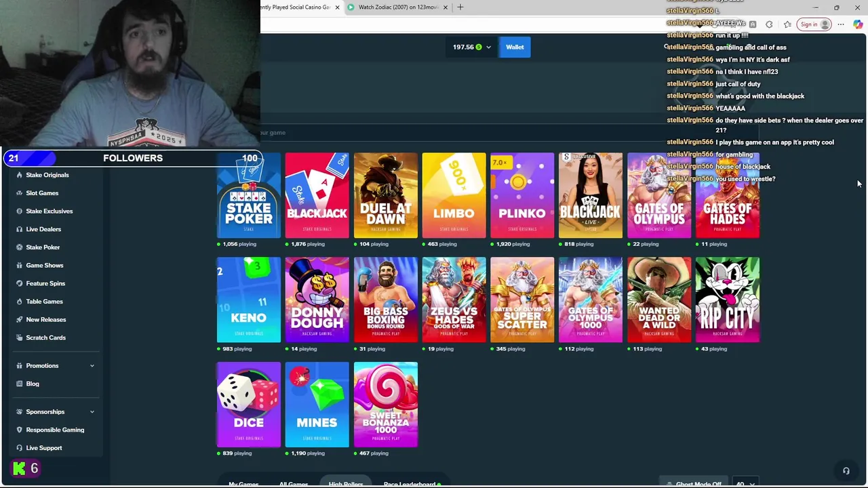Launch the Stake Poker game tile

point(248,196)
